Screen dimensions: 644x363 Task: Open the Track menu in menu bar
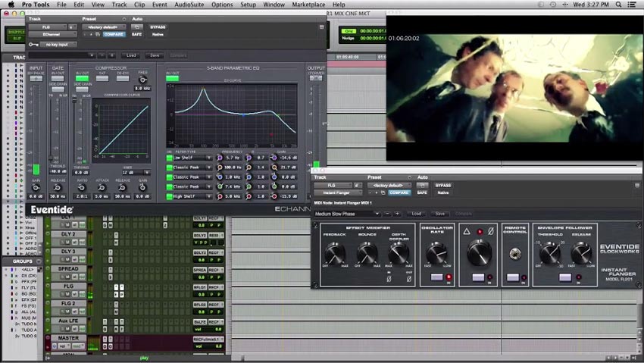click(x=119, y=5)
